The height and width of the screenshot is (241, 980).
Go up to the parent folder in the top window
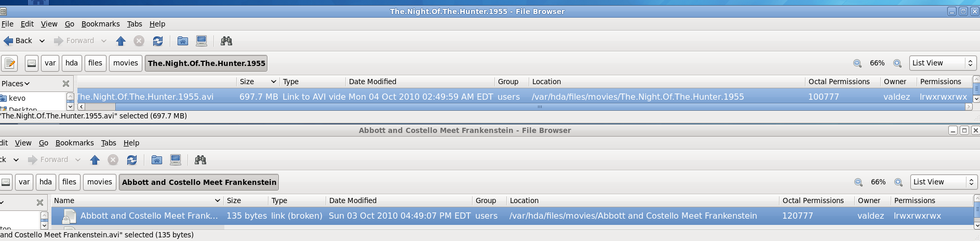pos(121,41)
